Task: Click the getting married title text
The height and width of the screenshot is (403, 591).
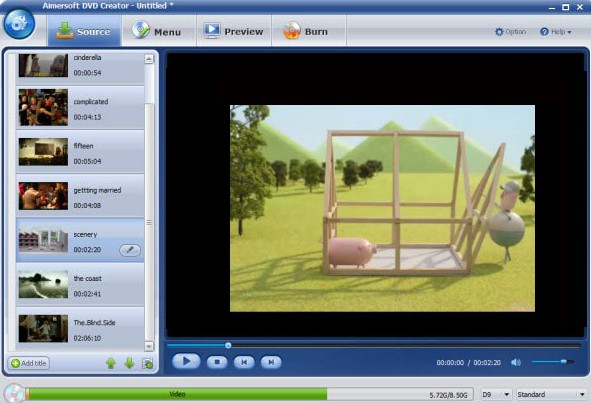Action: point(97,190)
